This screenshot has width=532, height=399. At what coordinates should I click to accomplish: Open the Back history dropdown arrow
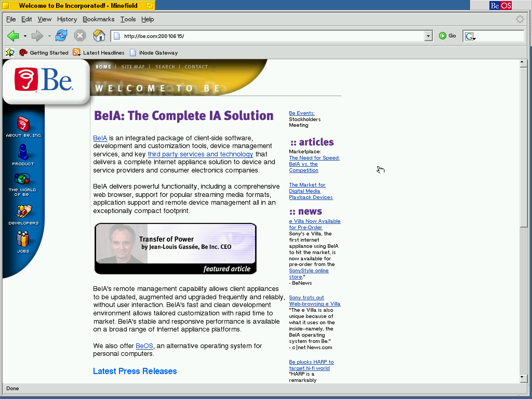(25, 36)
